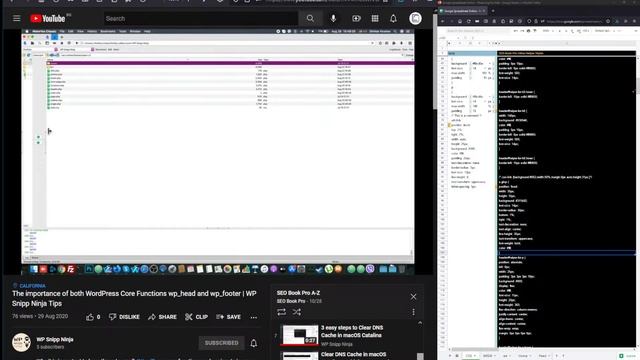This screenshot has height=360, width=640.
Task: Toggle the channel notification bell
Action: (253, 343)
